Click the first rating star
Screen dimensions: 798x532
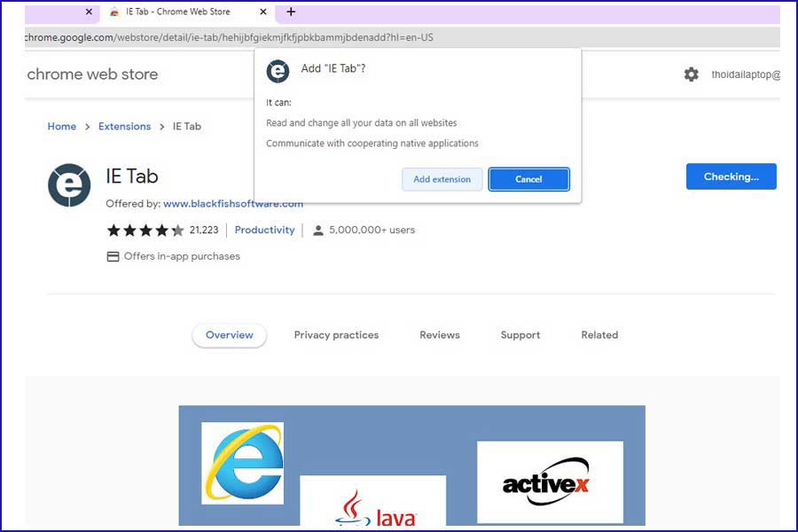pyautogui.click(x=113, y=230)
